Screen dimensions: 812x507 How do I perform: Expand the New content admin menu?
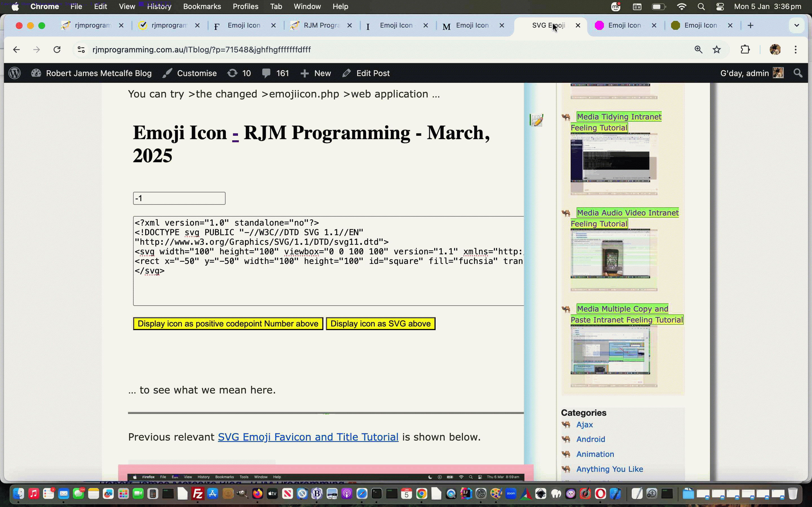[316, 73]
